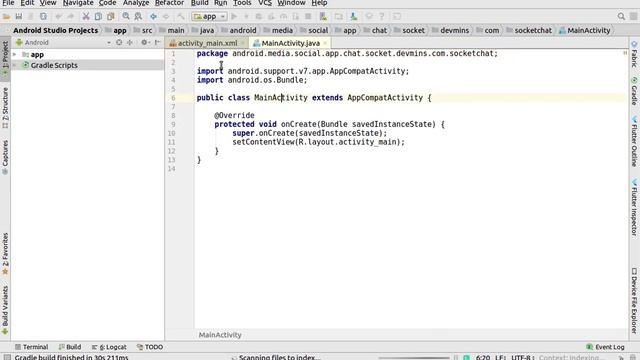The height and width of the screenshot is (360, 640).
Task: Click the AVD Manager icon
Action: (323, 17)
